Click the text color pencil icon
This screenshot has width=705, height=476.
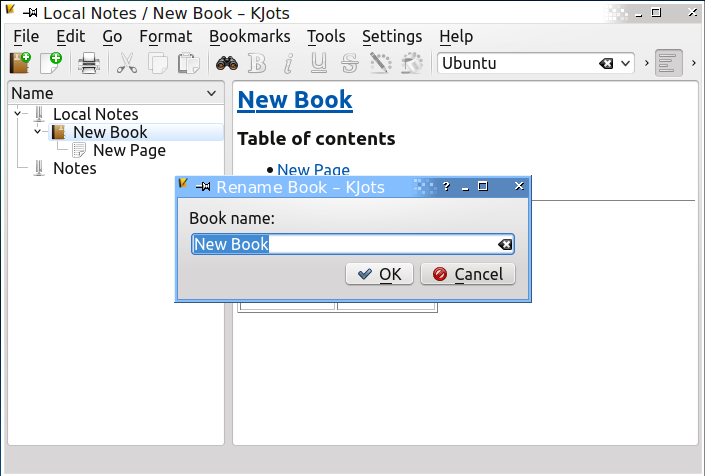[x=380, y=63]
